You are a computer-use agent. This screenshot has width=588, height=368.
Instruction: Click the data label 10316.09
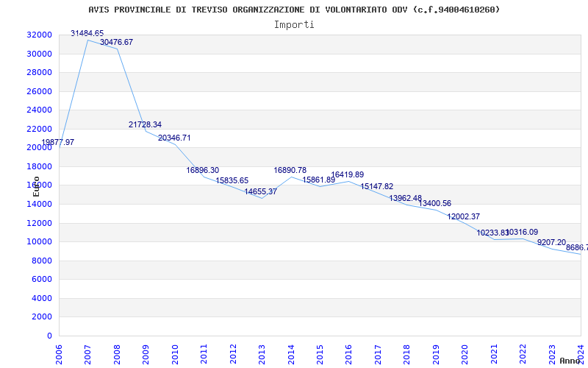point(522,232)
